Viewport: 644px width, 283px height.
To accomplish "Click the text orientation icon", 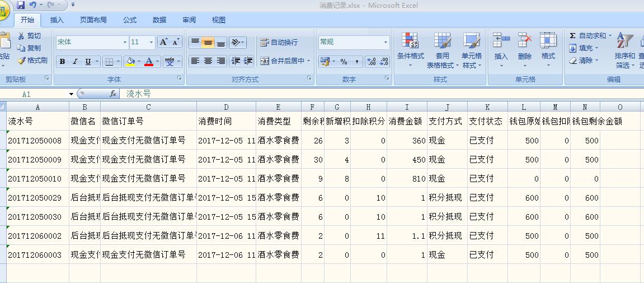I will click(x=236, y=42).
